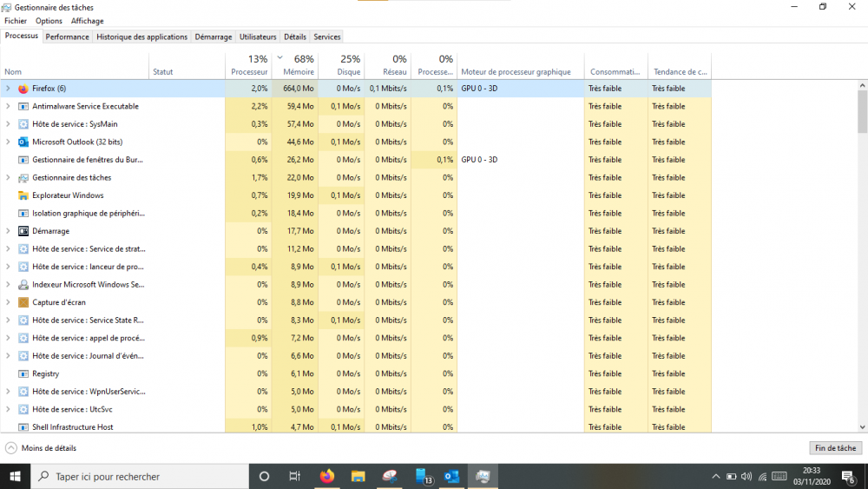Click the Indexeur Microsoft Windows process icon
The height and width of the screenshot is (489, 868).
(23, 285)
